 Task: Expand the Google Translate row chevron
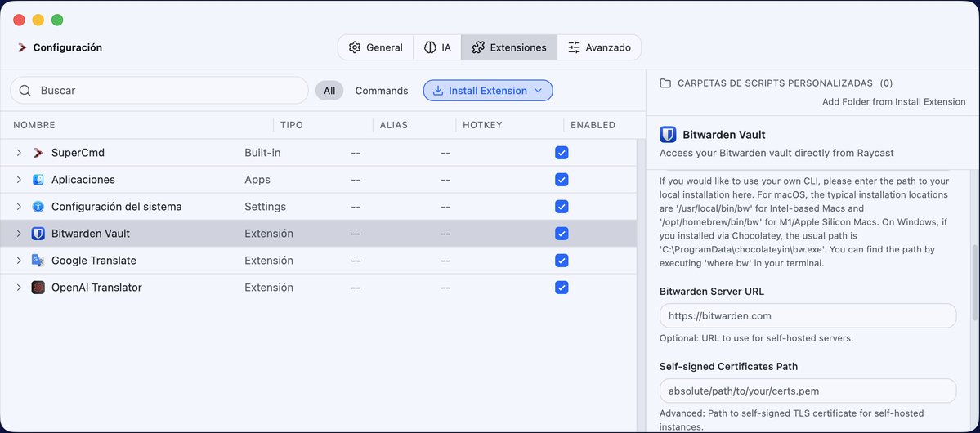[19, 261]
